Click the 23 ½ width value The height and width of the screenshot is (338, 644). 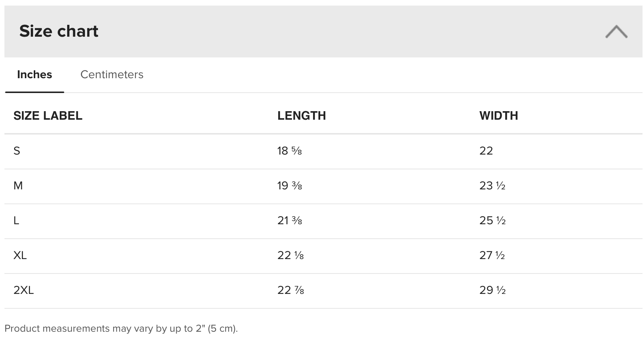click(492, 186)
